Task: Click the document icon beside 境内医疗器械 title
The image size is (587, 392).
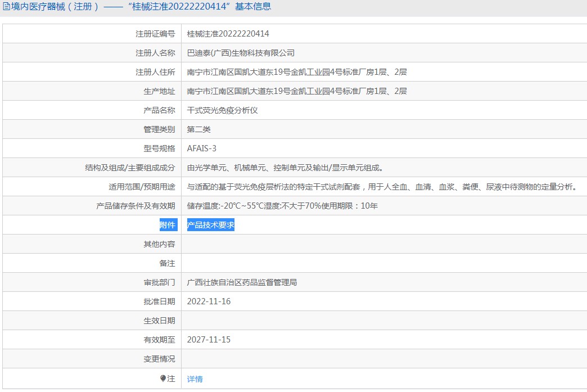Action: point(6,7)
